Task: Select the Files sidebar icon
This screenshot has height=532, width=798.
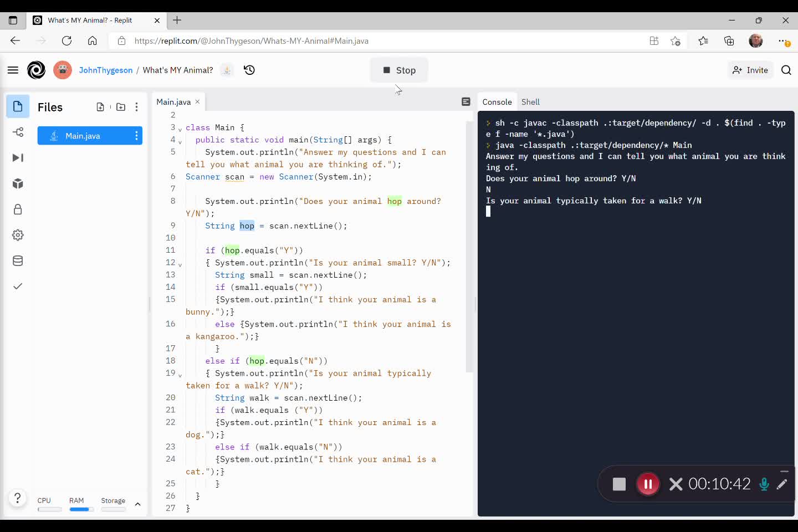Action: point(18,106)
